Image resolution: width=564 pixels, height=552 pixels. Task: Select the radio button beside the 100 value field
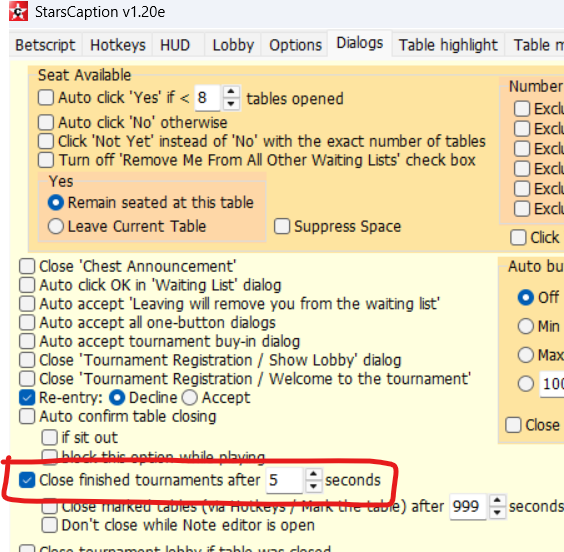pos(526,384)
